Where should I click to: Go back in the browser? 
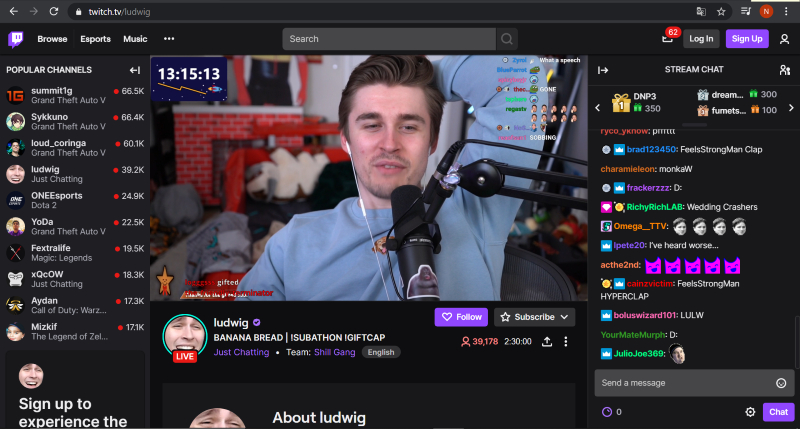pos(14,11)
